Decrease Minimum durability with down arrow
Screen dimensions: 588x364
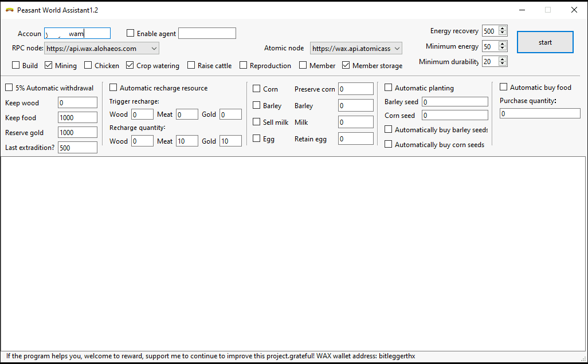(503, 64)
